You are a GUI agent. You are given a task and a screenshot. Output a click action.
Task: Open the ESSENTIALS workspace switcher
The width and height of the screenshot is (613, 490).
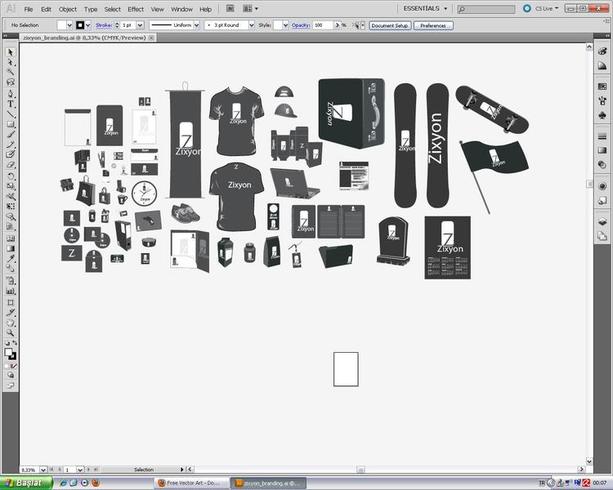[x=425, y=9]
